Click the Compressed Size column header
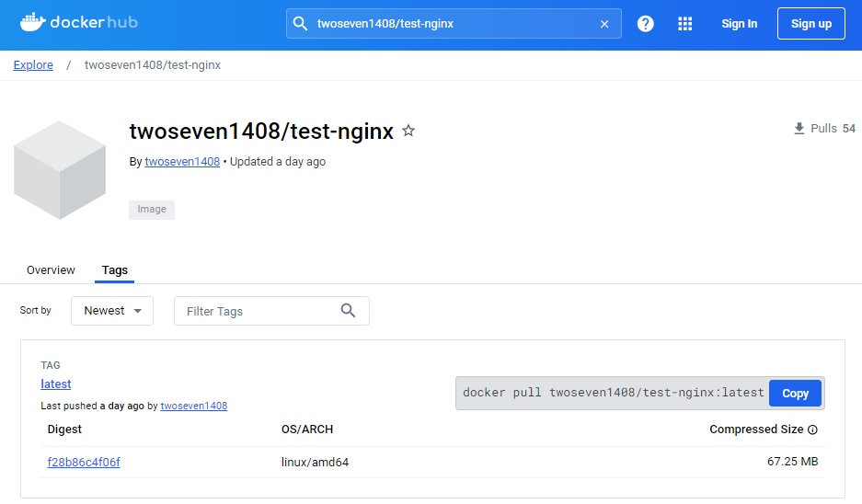The height and width of the screenshot is (504, 862). click(756, 430)
